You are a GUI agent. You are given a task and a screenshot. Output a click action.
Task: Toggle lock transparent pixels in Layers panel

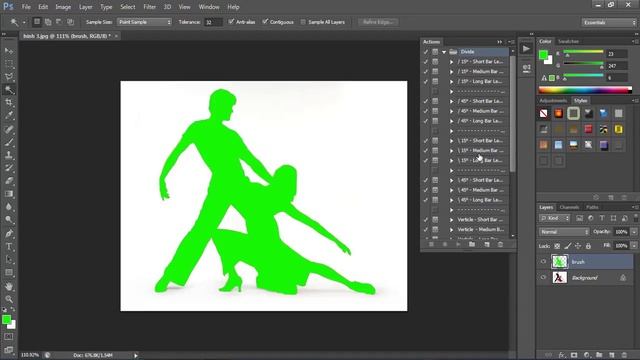tap(557, 246)
